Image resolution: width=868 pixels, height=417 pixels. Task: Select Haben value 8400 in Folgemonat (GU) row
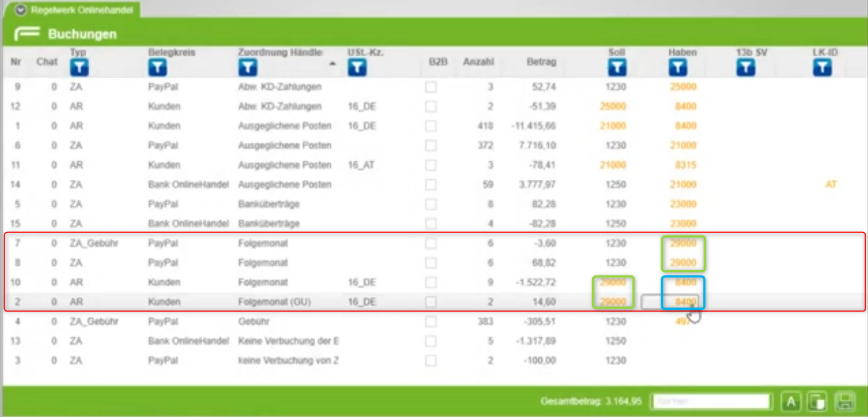click(685, 302)
